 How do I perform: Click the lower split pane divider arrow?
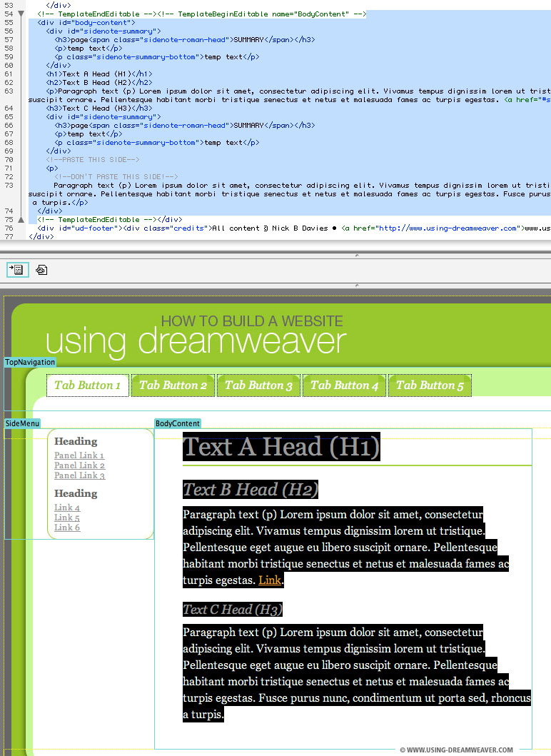click(357, 286)
